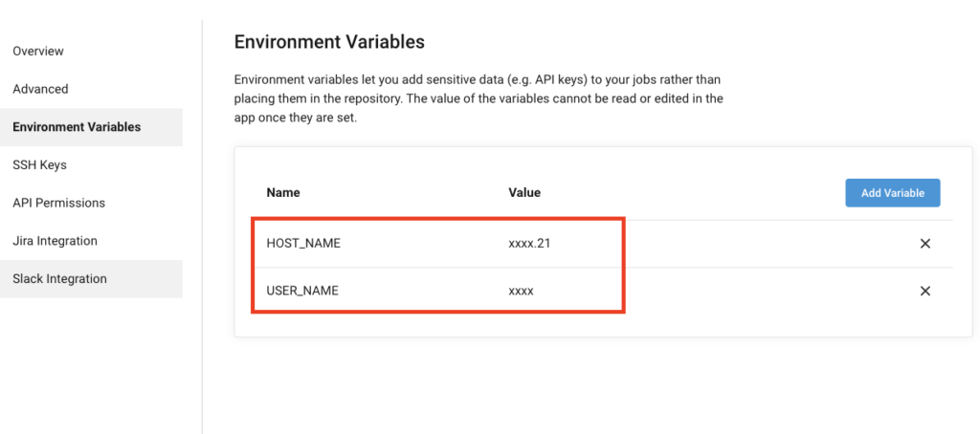Viewport: 980px width, 434px height.
Task: Click the Add Variable button
Action: [x=893, y=193]
